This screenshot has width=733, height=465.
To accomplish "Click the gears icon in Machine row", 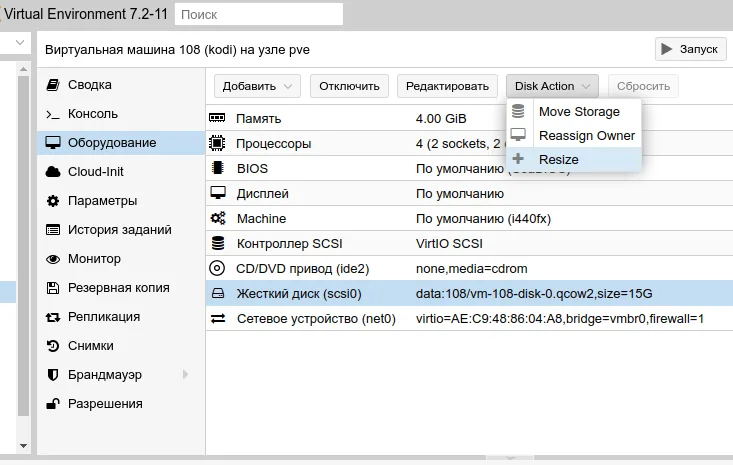I will point(218,218).
